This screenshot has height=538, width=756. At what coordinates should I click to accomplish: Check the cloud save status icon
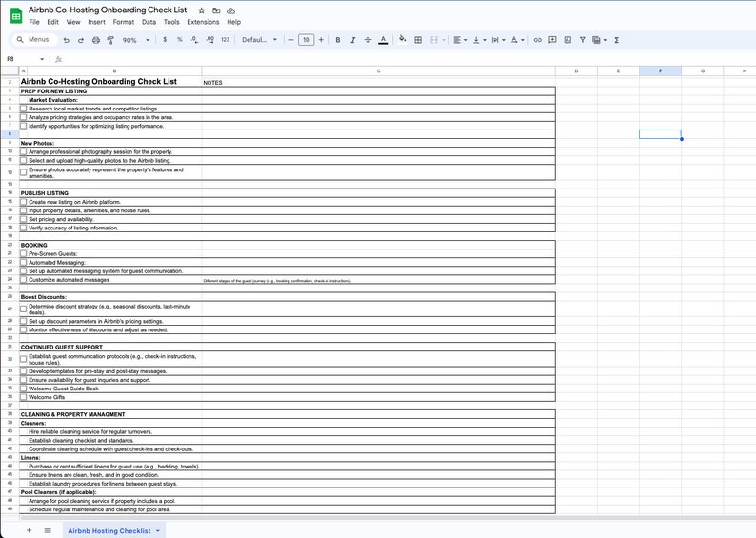click(x=231, y=10)
